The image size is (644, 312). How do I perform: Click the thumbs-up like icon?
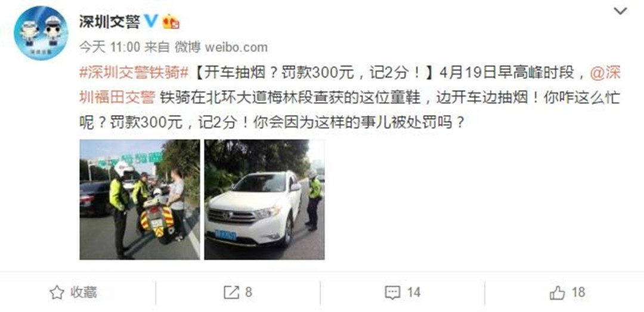tap(558, 293)
